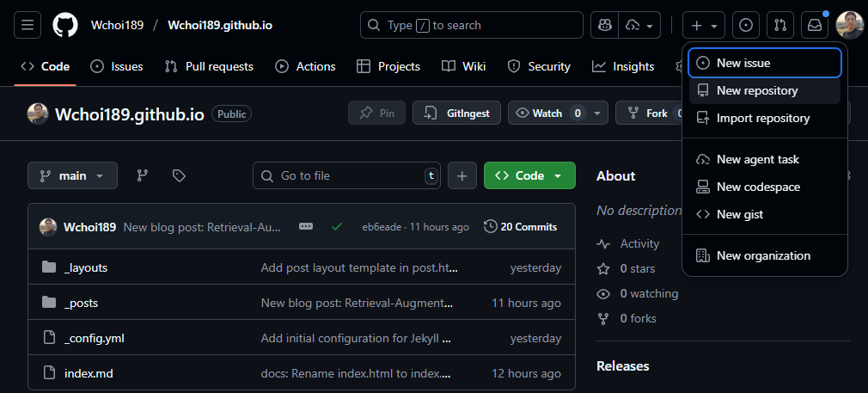Screen dimensions: 868x393
Task: Click the index.md file icon
Action: pos(49,373)
